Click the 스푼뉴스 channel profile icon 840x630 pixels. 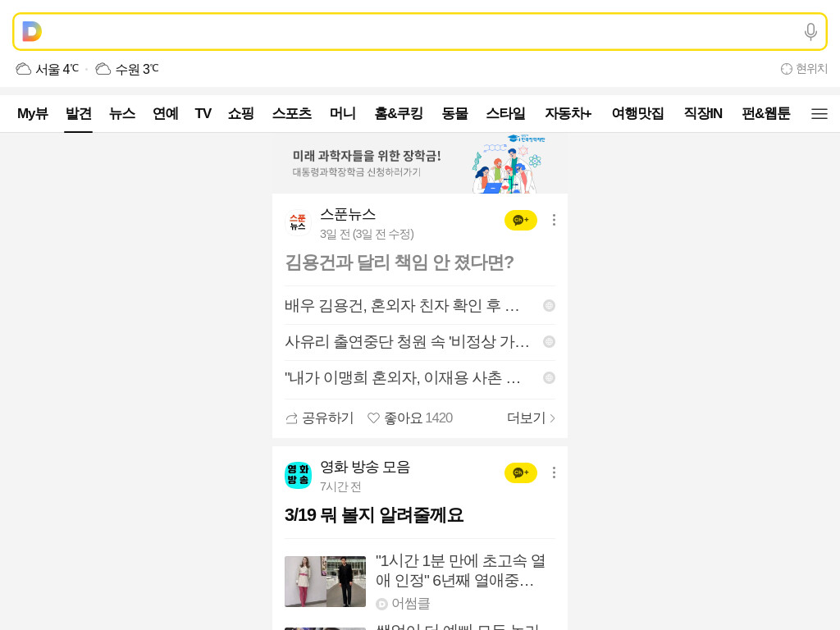298,221
